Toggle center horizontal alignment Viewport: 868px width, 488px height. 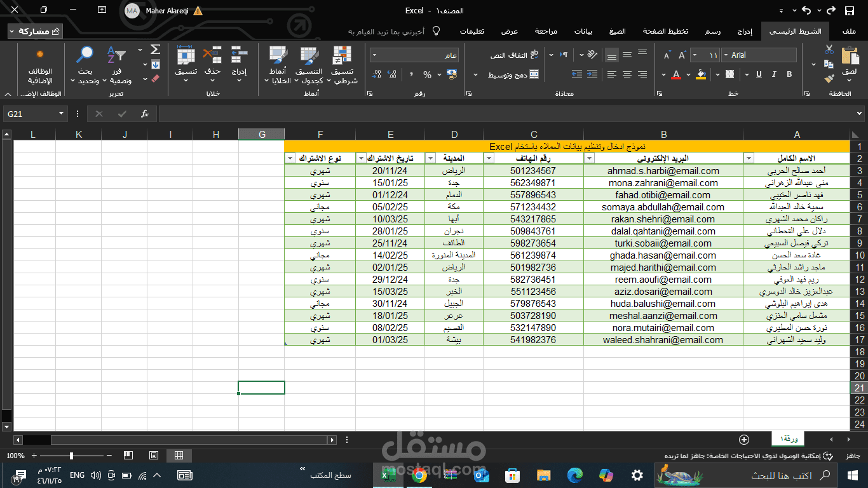pyautogui.click(x=627, y=75)
